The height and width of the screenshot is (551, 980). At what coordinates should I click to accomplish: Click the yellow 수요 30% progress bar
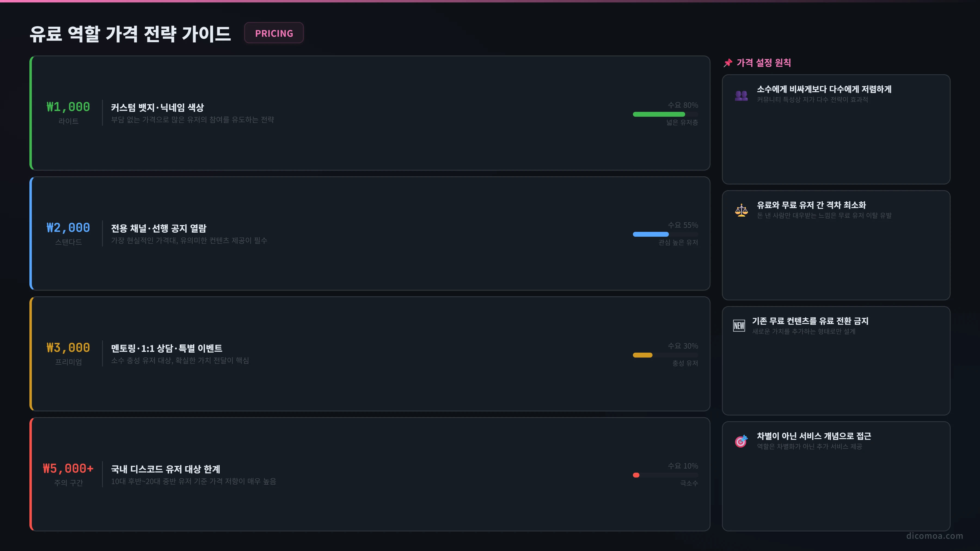point(665,355)
